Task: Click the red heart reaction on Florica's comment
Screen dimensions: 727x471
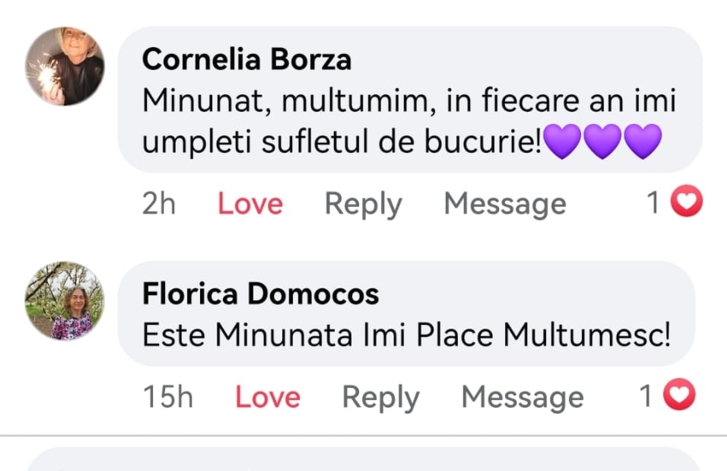Action: pos(680,396)
